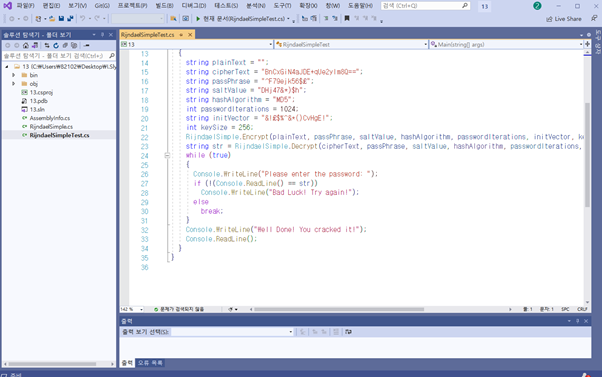Open the 프로젝트(P) menu
602x377 pixels.
click(x=132, y=6)
